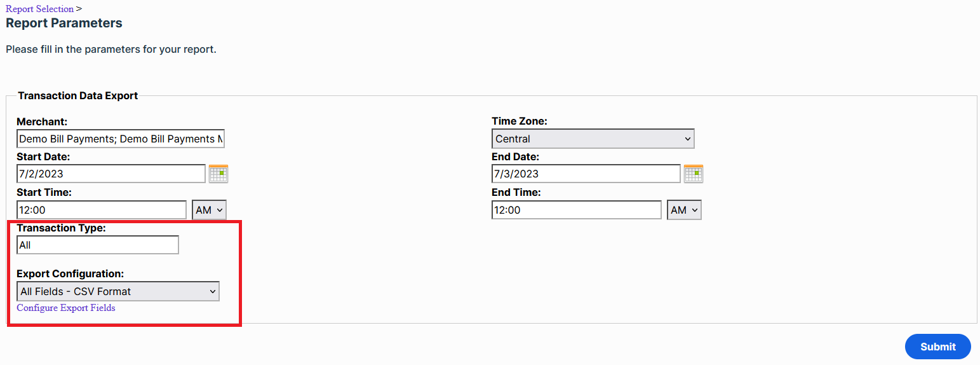Open the Start Time AM/PM selector
Image resolution: width=980 pixels, height=365 pixels.
pos(209,210)
